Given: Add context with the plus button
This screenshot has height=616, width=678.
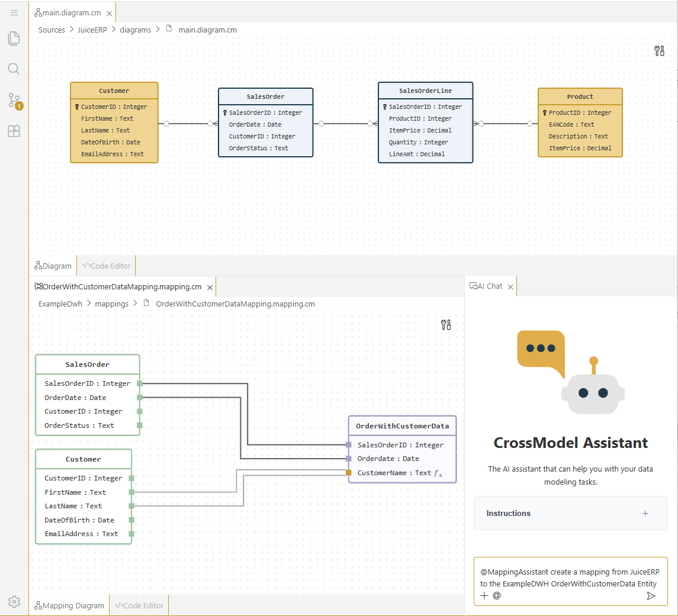Looking at the screenshot, I should tap(484, 596).
